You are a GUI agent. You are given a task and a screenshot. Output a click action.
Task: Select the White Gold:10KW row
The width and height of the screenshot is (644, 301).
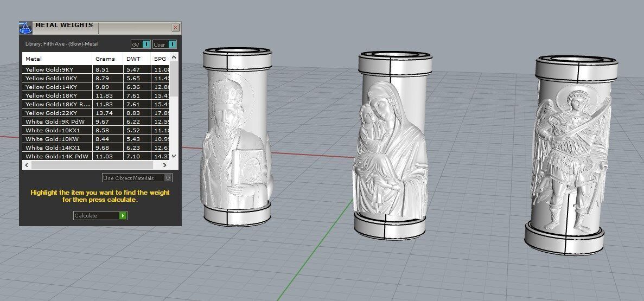[95, 139]
